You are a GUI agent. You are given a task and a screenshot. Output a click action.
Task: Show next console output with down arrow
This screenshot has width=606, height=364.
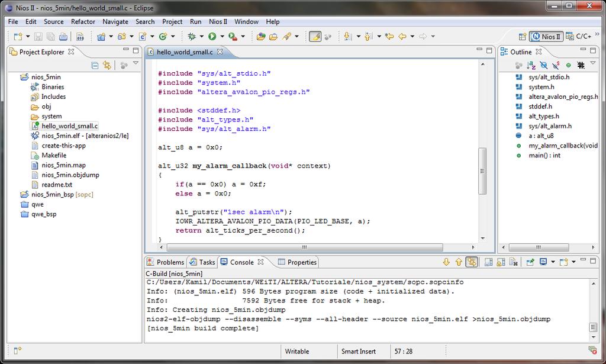[446, 262]
